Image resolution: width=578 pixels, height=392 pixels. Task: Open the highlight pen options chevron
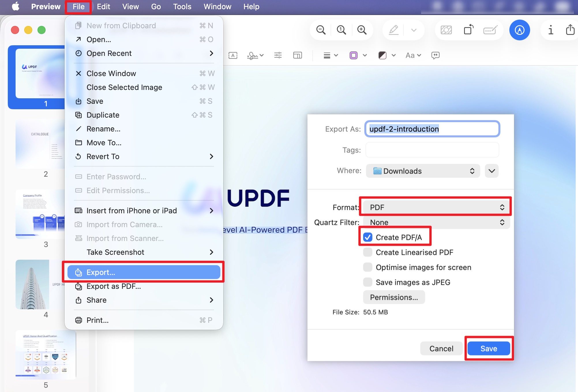pos(414,30)
